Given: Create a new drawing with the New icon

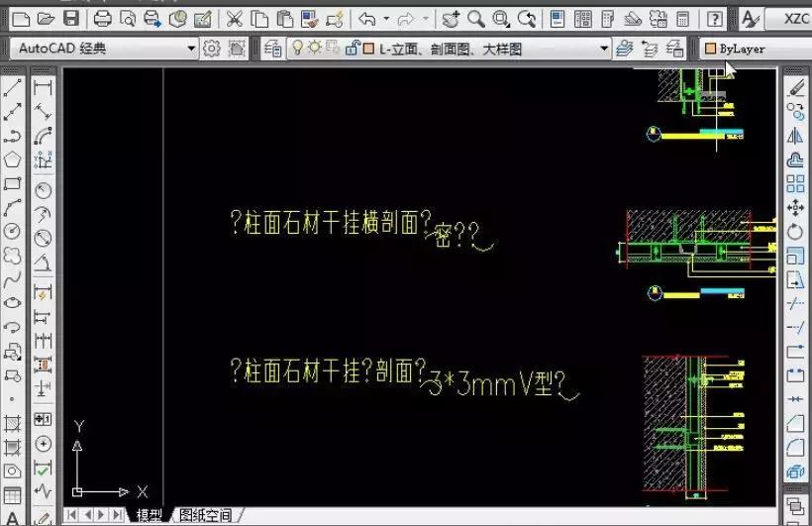Looking at the screenshot, I should tap(20, 20).
